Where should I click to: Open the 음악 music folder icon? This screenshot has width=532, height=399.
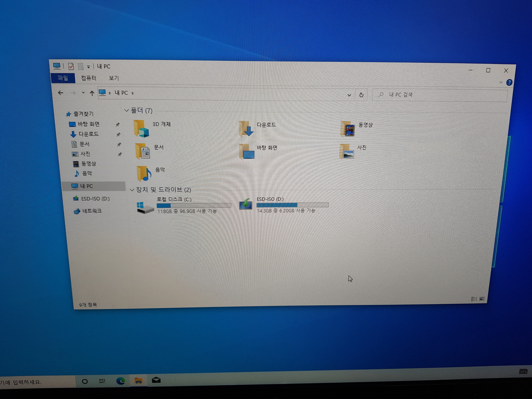pos(144,173)
